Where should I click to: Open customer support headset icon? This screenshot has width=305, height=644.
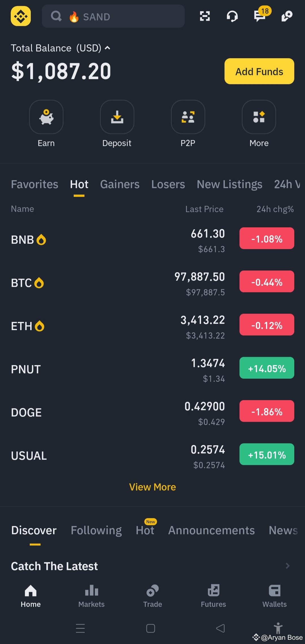point(232,16)
